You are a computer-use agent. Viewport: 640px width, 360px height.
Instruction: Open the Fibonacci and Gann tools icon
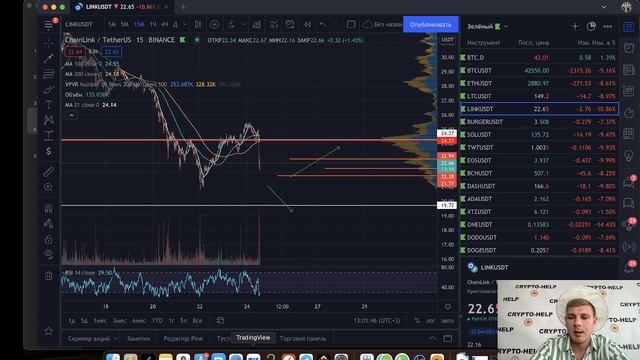49,74
